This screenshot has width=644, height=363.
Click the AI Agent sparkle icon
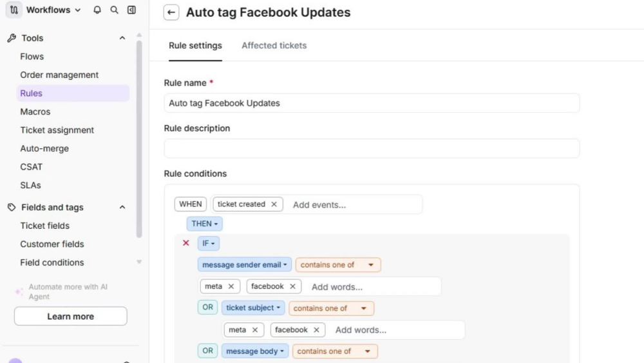click(x=19, y=291)
